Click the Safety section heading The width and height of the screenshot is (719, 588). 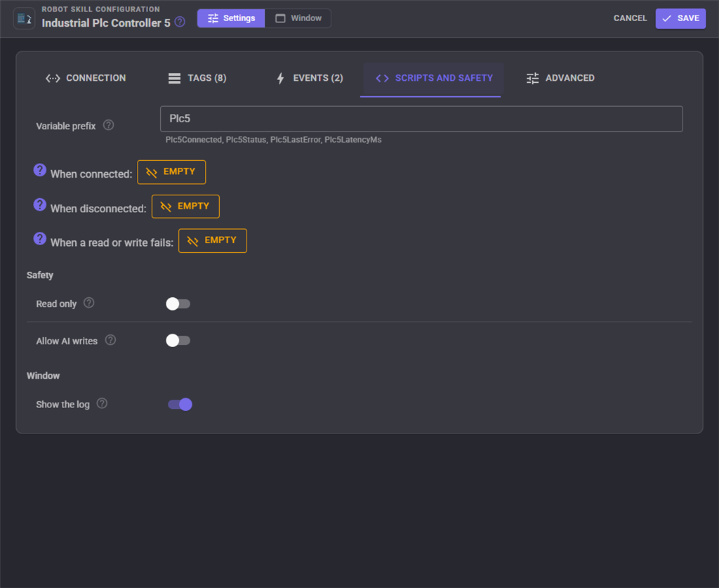(40, 275)
